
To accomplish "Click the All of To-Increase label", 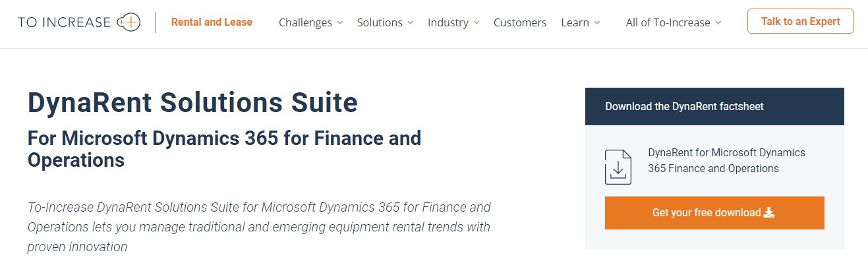I will [x=669, y=22].
